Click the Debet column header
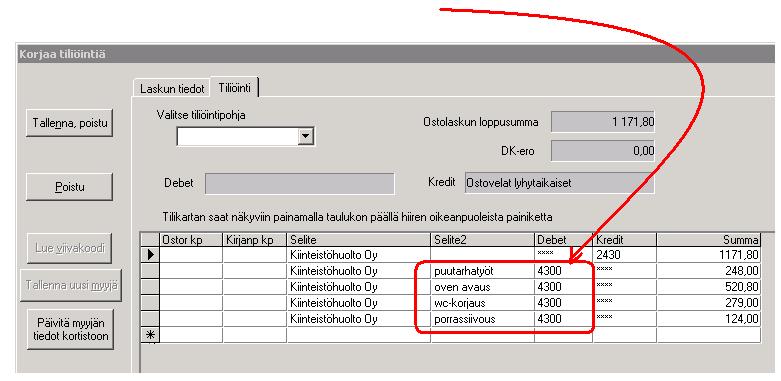 pyautogui.click(x=564, y=240)
